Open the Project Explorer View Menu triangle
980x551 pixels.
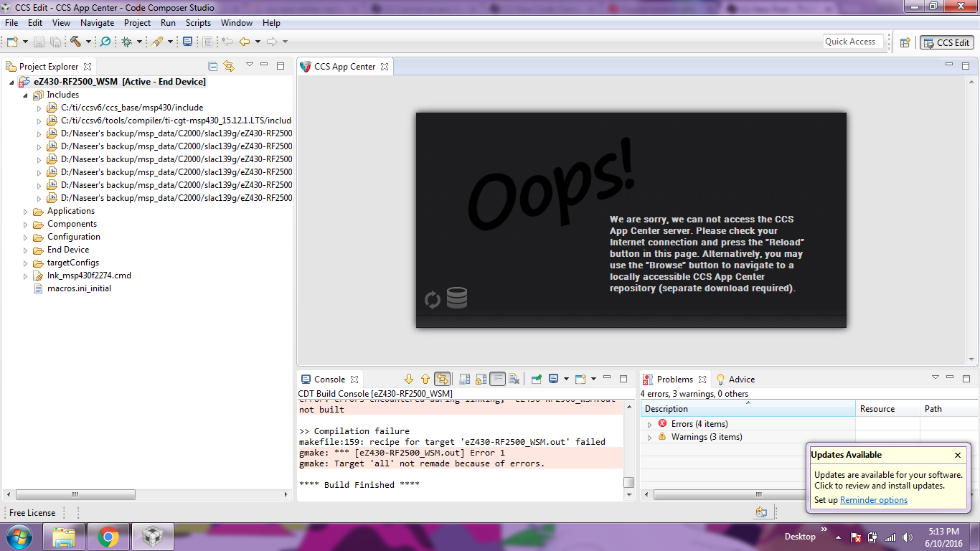(x=250, y=65)
